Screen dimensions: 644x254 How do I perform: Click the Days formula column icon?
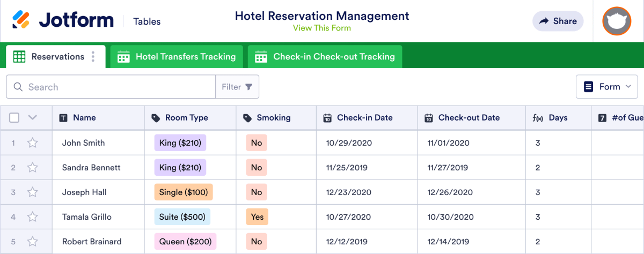pos(537,118)
